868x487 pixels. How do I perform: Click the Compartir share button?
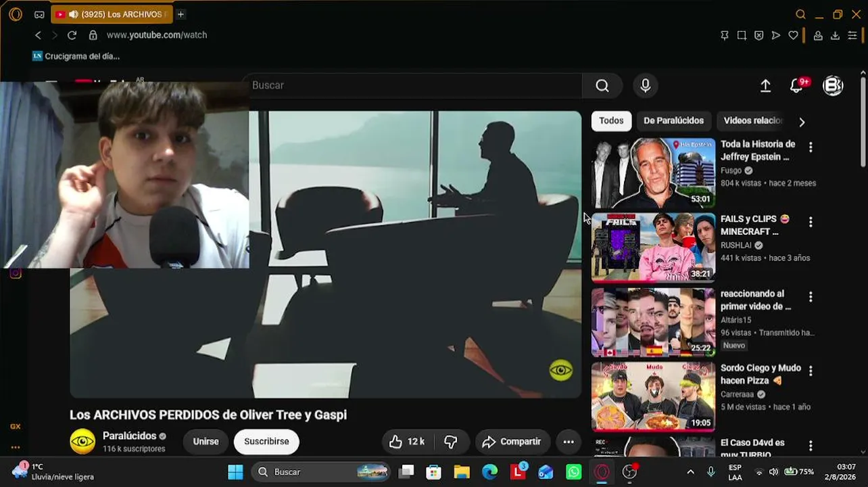click(512, 442)
